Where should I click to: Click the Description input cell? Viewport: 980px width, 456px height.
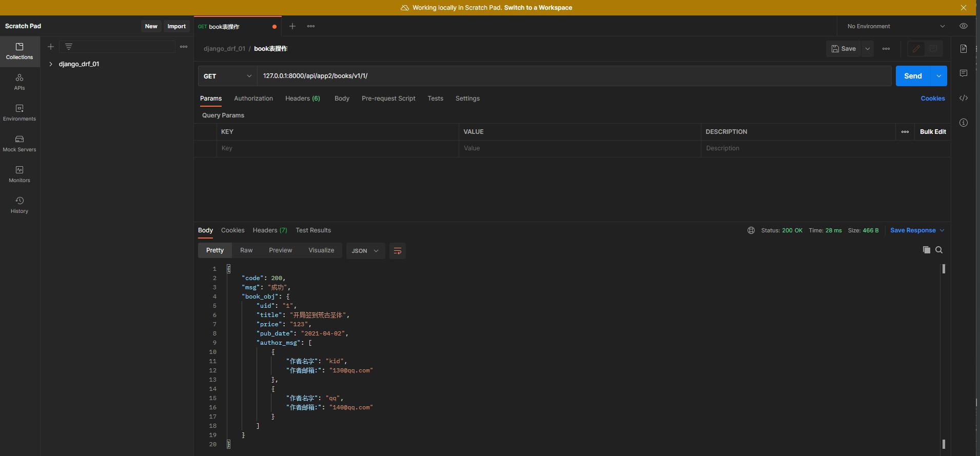[826, 148]
